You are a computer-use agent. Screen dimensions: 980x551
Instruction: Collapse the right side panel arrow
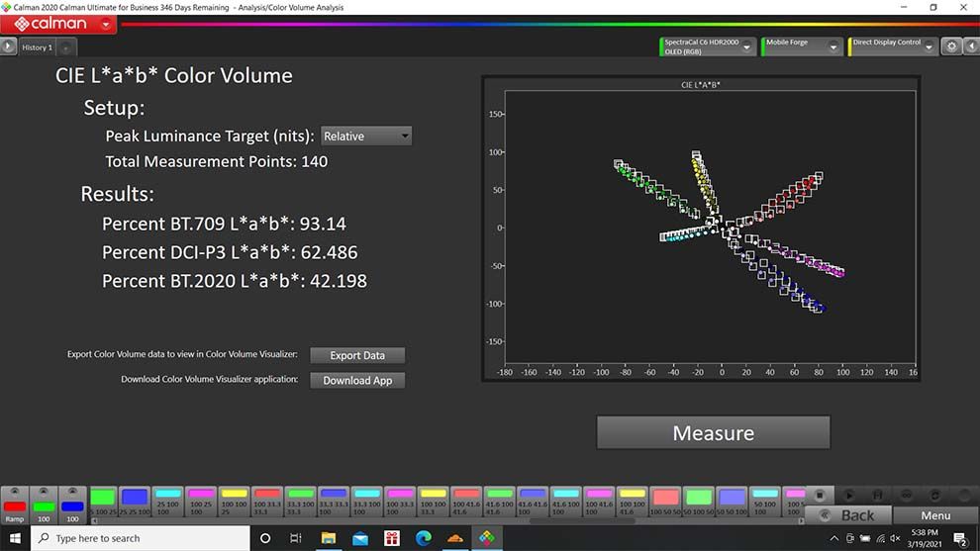coord(971,46)
